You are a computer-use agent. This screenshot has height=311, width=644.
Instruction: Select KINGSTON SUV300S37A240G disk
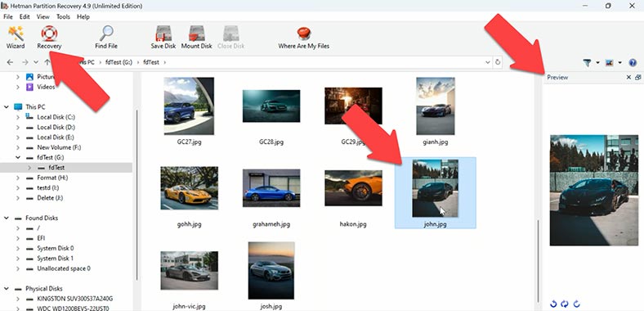[74, 299]
